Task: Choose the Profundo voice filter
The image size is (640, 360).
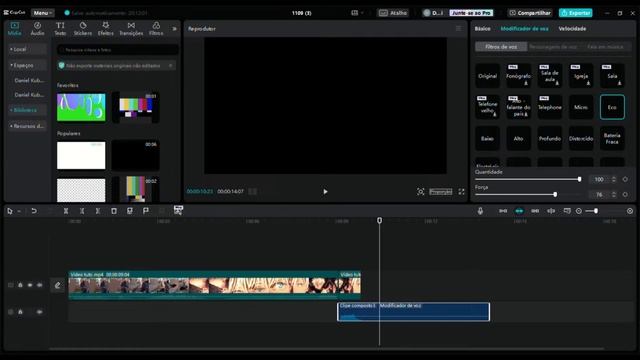Action: (550, 138)
